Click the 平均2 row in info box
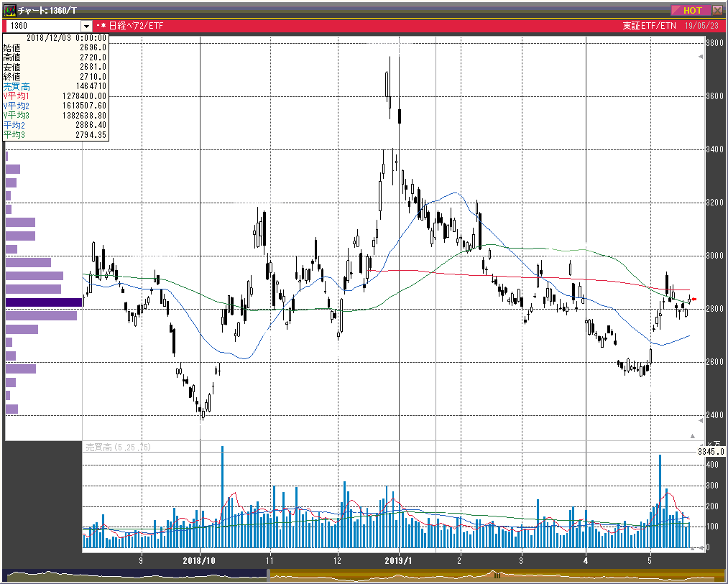 click(55, 125)
